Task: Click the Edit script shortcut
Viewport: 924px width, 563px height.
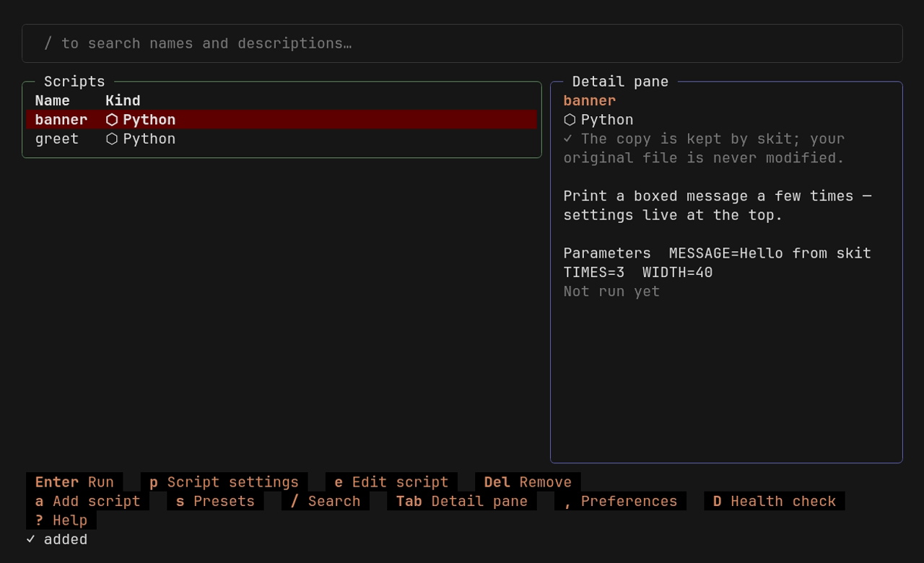Action: 391,482
